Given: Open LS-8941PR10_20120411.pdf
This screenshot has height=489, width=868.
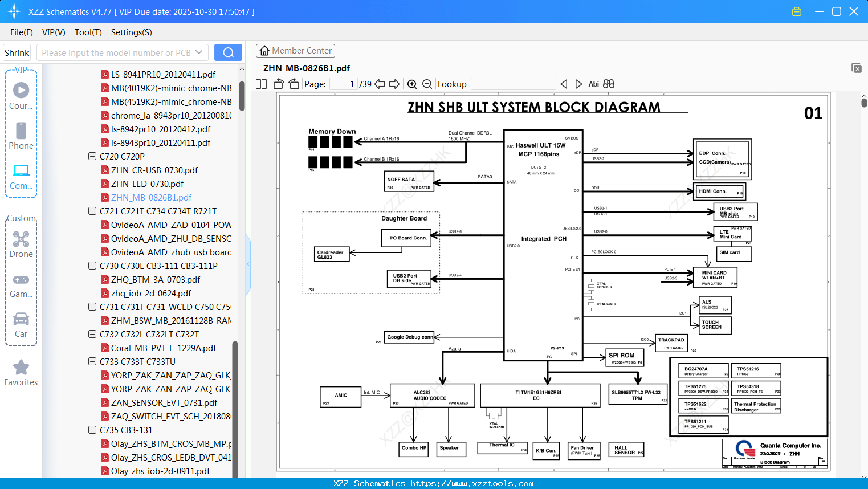Looking at the screenshot, I should pos(164,74).
